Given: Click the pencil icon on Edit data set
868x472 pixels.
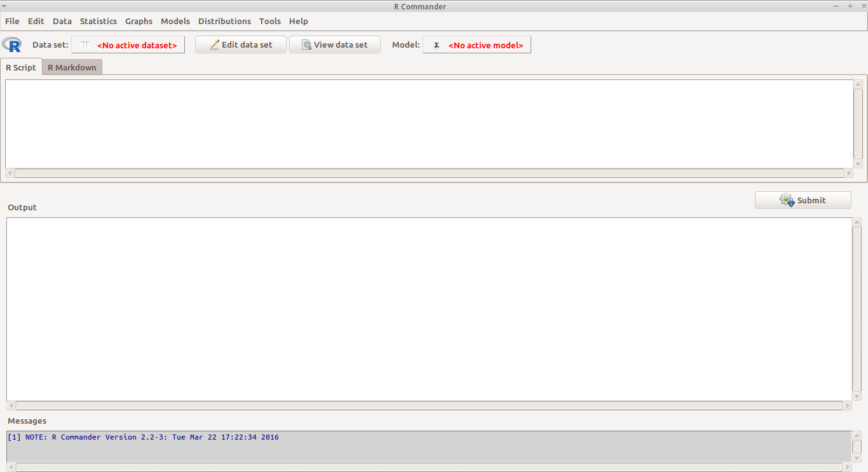Looking at the screenshot, I should pyautogui.click(x=214, y=45).
